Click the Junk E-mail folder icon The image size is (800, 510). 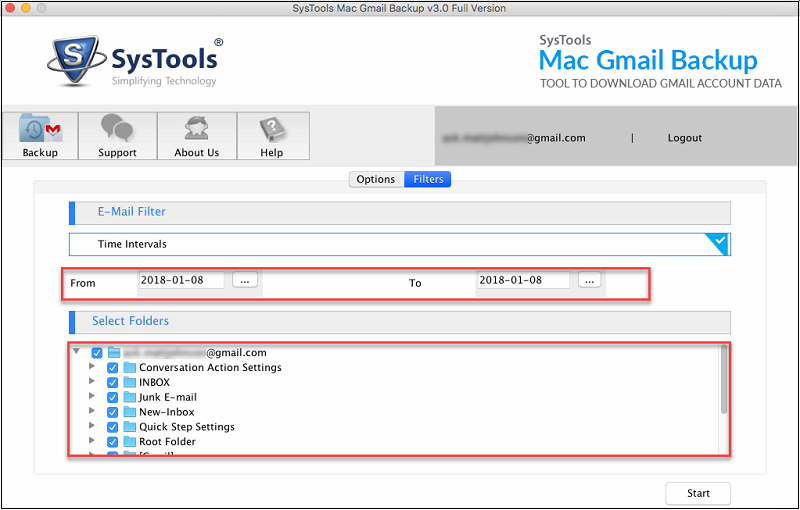pyautogui.click(x=130, y=397)
